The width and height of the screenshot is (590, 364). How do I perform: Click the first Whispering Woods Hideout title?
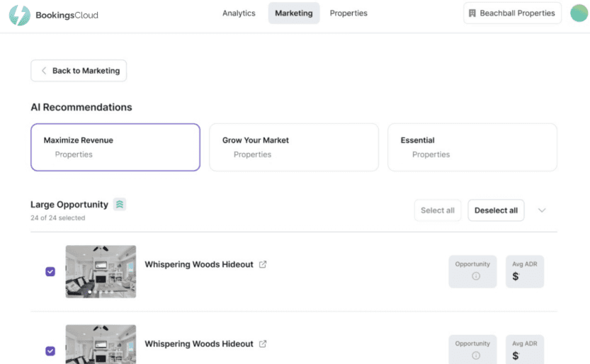click(x=199, y=264)
